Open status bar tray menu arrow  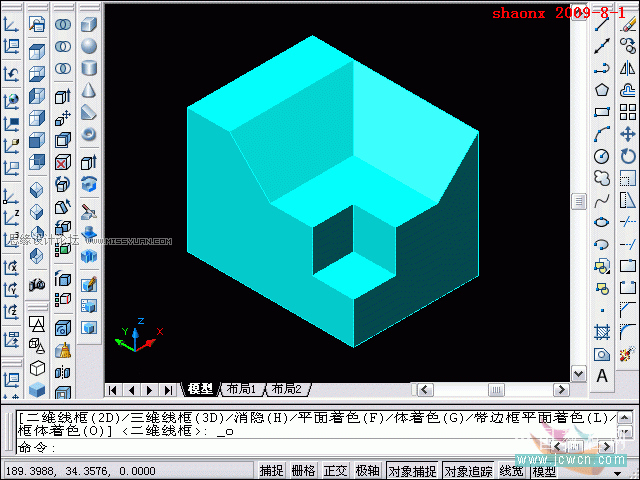pos(618,473)
